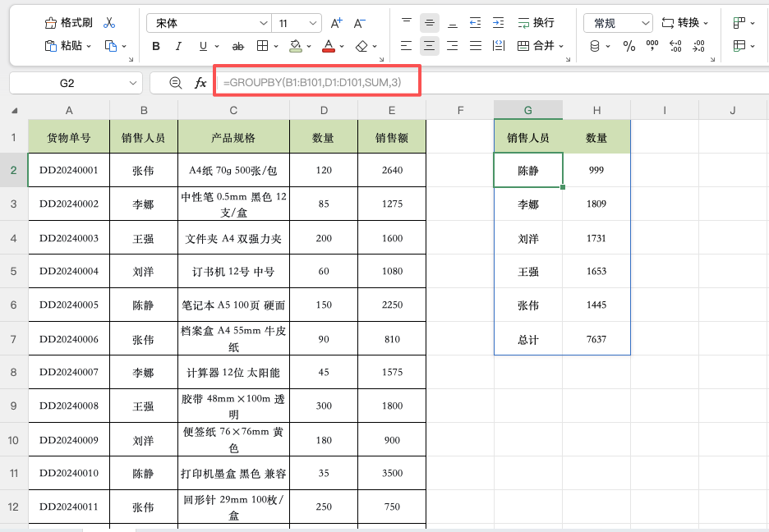
Task: Open the 合并 merge dropdown arrow
Action: pos(561,47)
